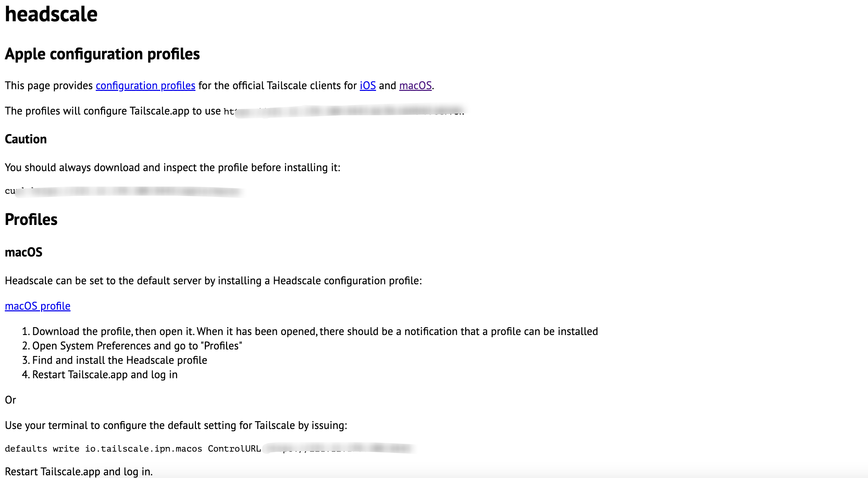The height and width of the screenshot is (478, 868).
Task: Click the "Headscale can be set to the default server" sentence
Action: click(213, 280)
